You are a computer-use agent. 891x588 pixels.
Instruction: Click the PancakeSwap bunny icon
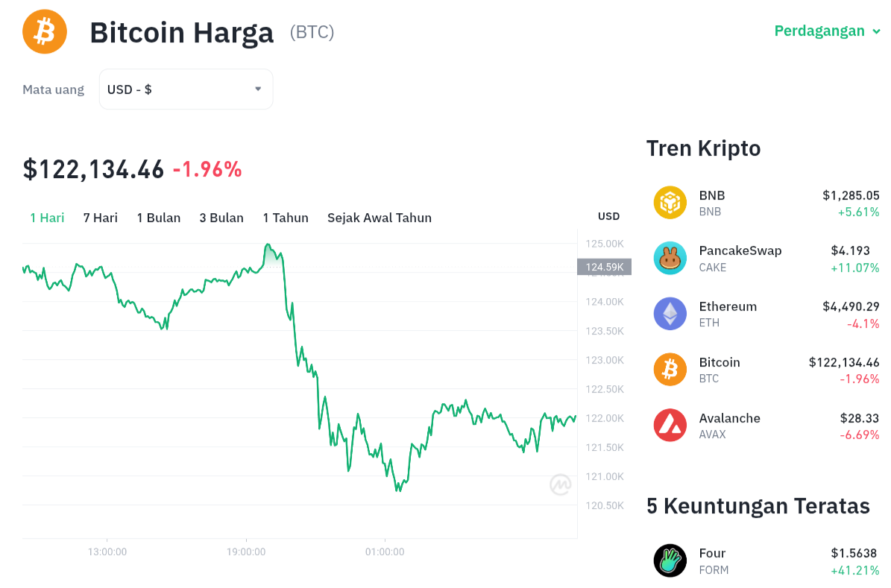point(670,259)
